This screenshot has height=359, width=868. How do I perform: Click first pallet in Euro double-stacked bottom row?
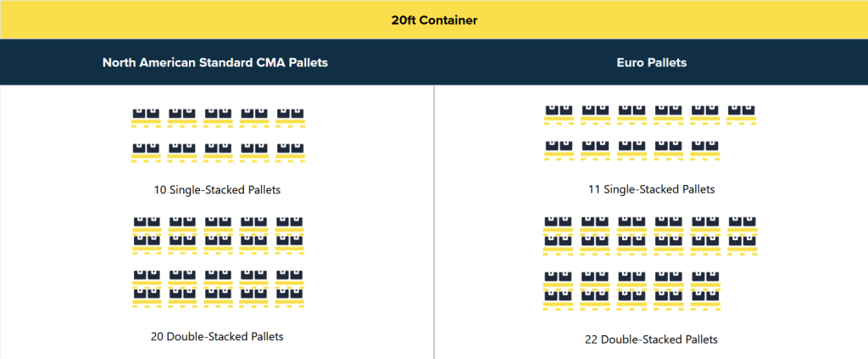click(559, 289)
